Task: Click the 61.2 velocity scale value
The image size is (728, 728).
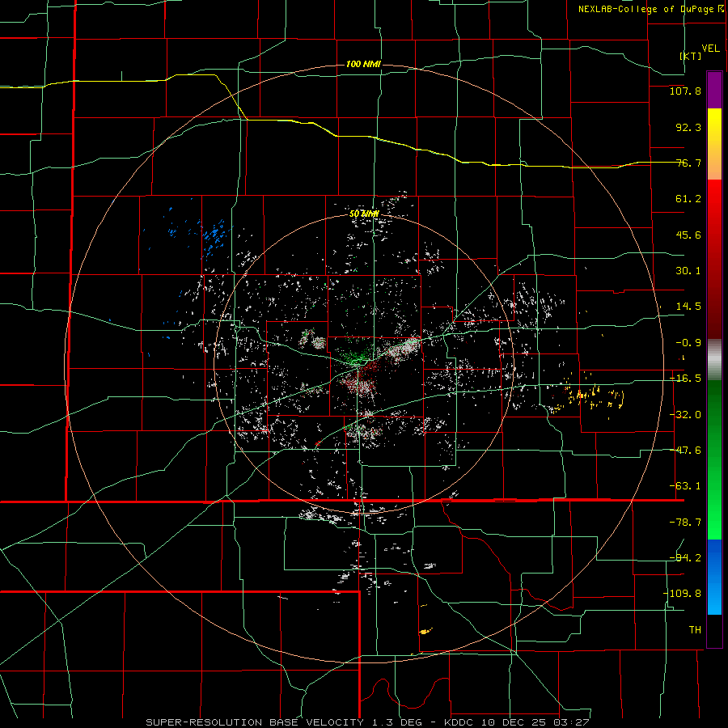Action: click(688, 199)
